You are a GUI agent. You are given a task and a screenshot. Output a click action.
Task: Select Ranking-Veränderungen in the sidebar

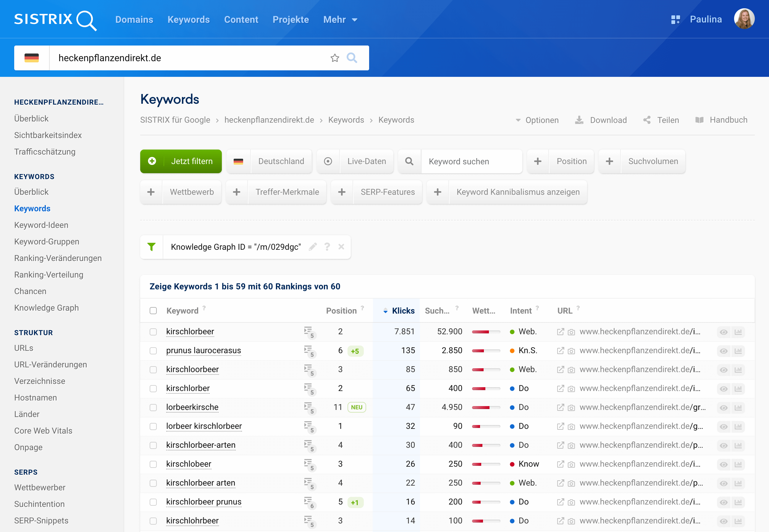click(58, 258)
